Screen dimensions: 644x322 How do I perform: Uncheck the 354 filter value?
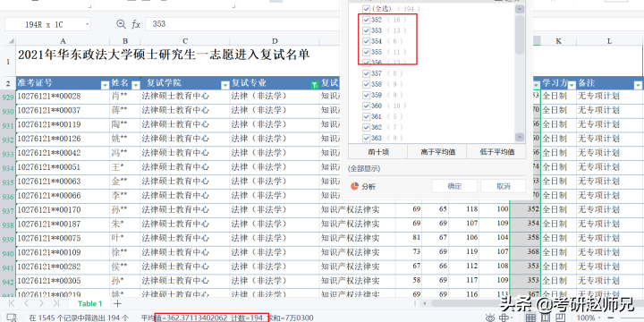coord(367,41)
